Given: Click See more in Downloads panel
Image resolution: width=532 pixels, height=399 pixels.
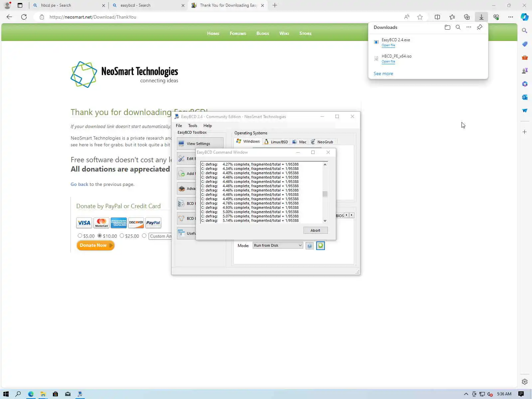Looking at the screenshot, I should 383,73.
